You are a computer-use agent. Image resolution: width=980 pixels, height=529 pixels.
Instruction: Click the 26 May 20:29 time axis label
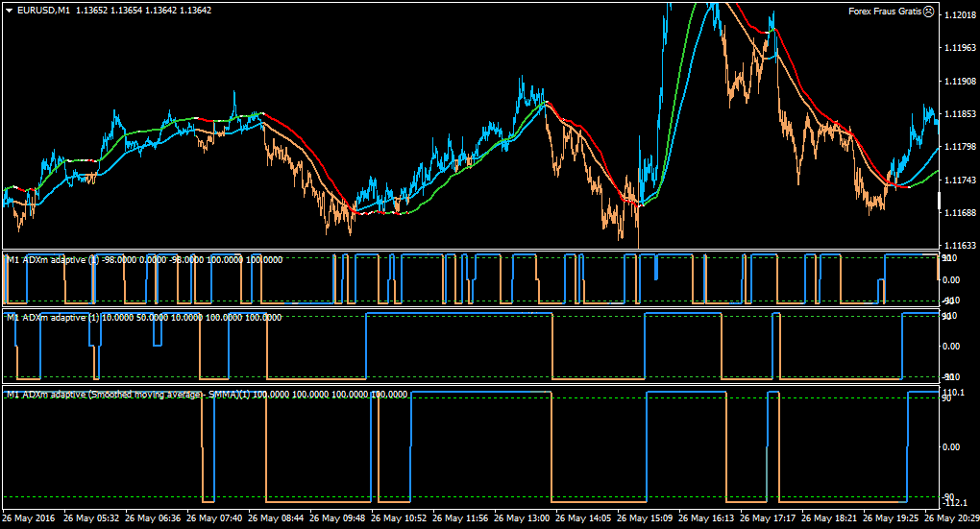click(952, 517)
